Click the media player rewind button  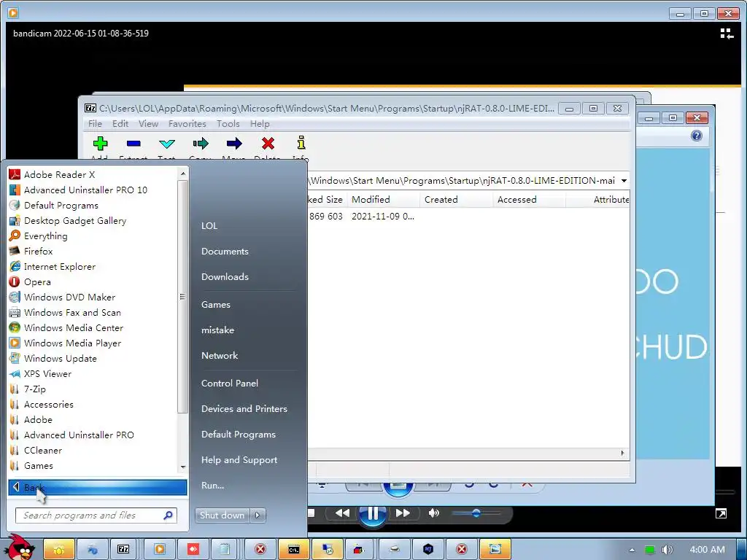pos(342,513)
